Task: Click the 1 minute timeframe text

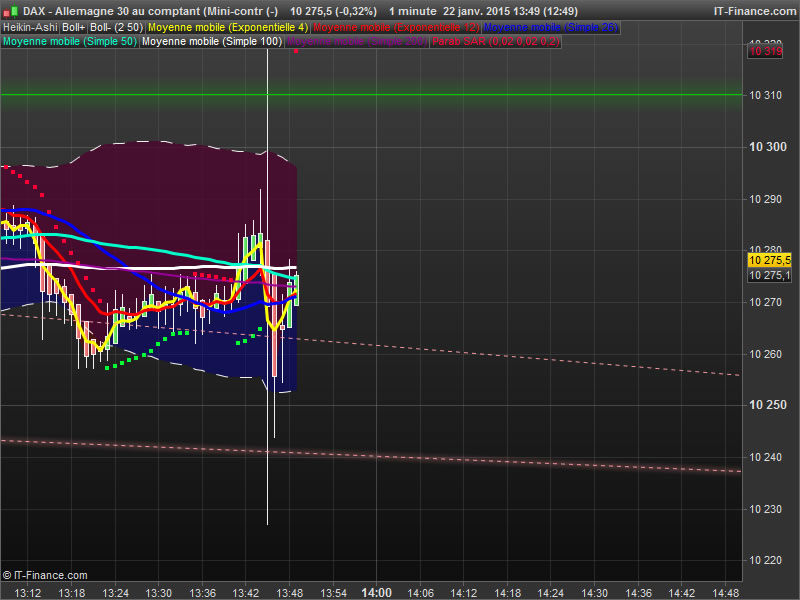Action: [413, 11]
